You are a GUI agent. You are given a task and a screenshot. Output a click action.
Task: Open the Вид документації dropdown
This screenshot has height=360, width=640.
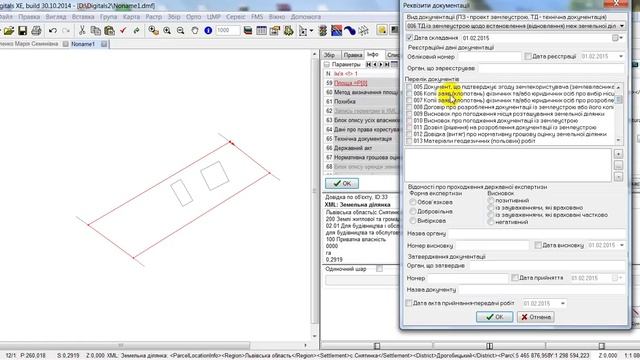tap(621, 26)
